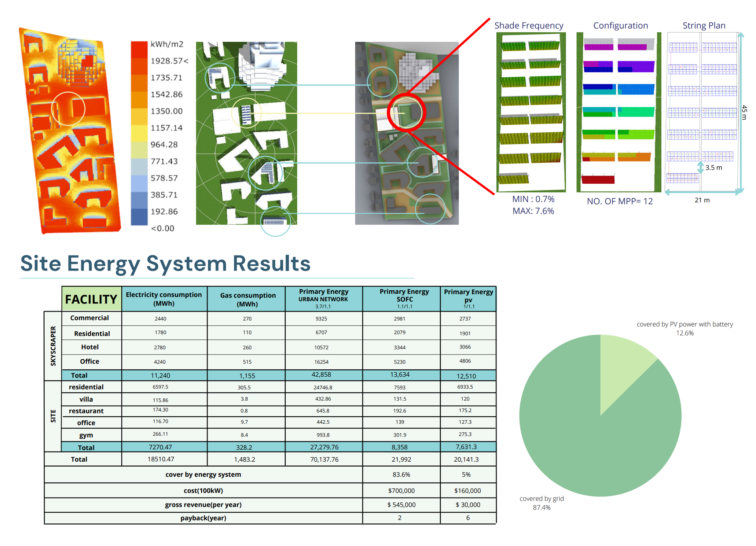Select the String Plan heading
This screenshot has width=756, height=546.
704,25
